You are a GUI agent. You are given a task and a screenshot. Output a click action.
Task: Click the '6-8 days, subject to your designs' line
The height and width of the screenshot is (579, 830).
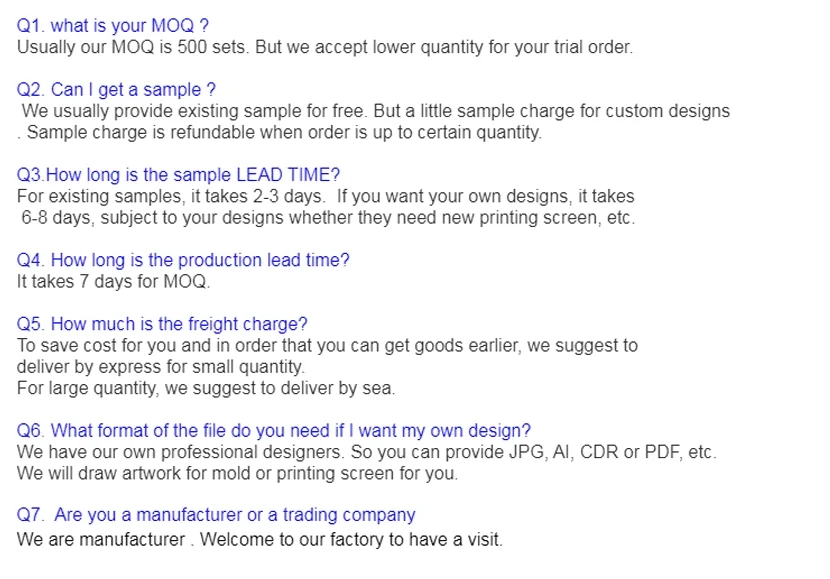tap(327, 217)
